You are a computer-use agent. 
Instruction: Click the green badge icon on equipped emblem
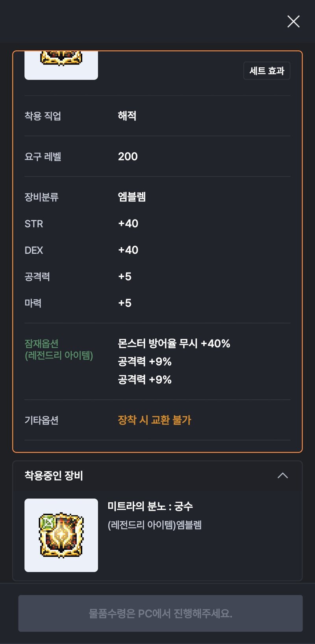tap(47, 522)
